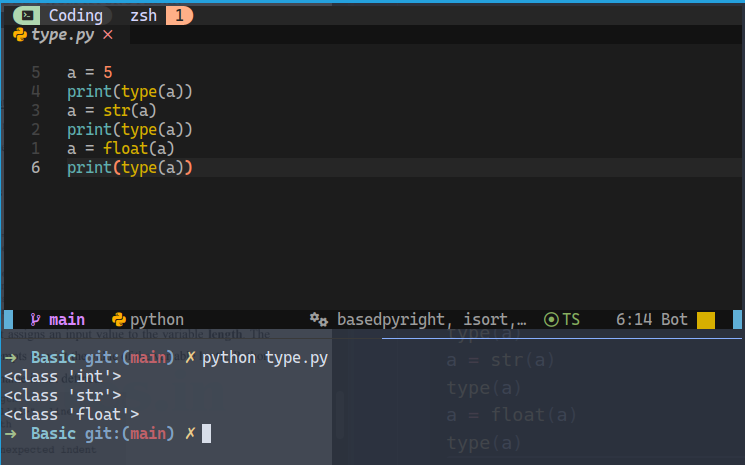
Task: Click the Python filetype icon in the statusline
Action: coord(119,320)
